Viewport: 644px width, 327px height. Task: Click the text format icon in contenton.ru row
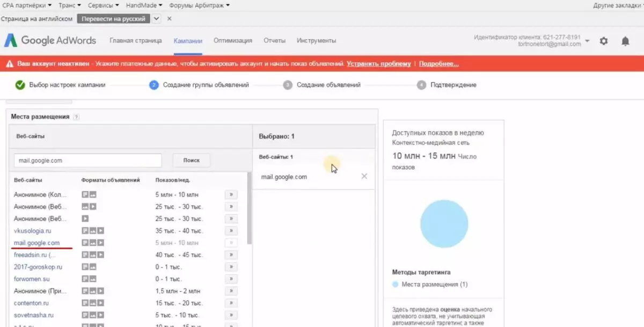(x=85, y=303)
